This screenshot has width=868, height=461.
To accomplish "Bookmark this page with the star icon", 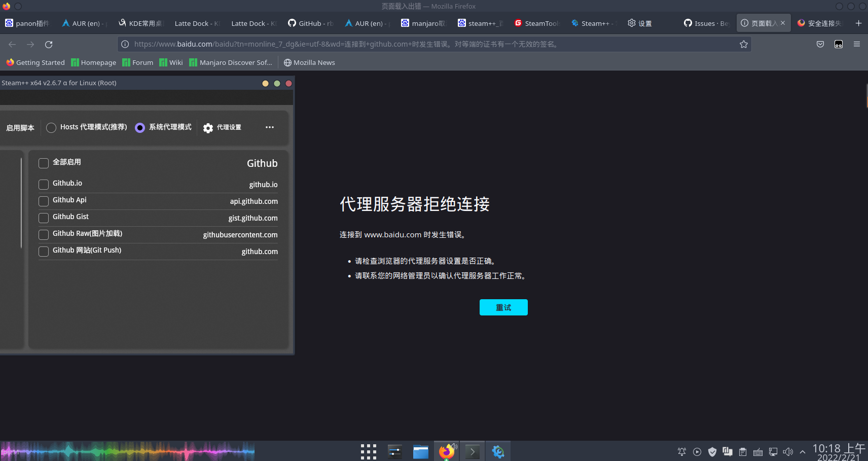I will (744, 45).
